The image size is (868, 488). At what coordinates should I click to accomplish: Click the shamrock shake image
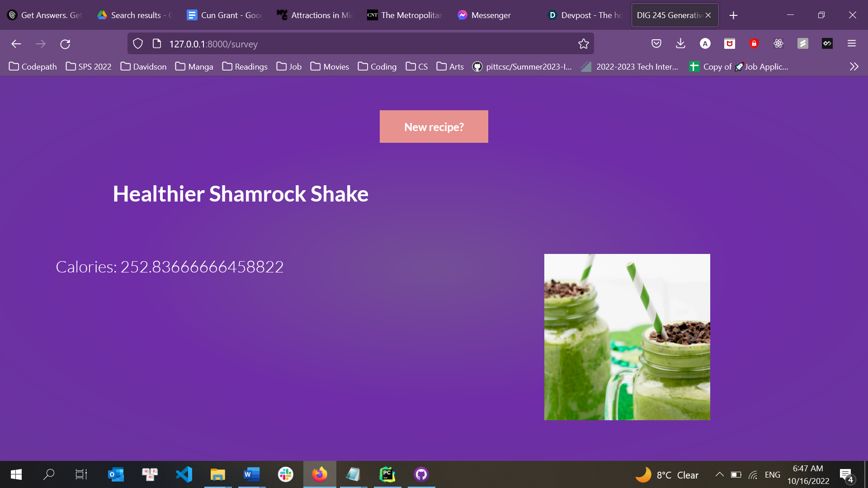[x=627, y=337]
